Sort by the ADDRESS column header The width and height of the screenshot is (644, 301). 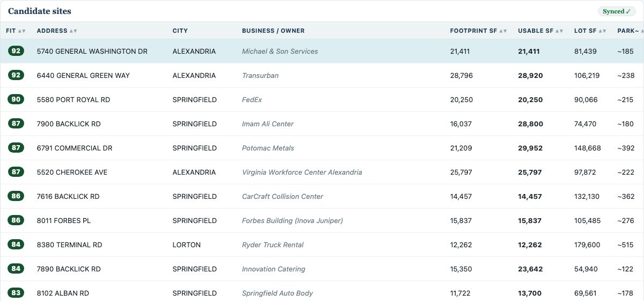(x=57, y=31)
